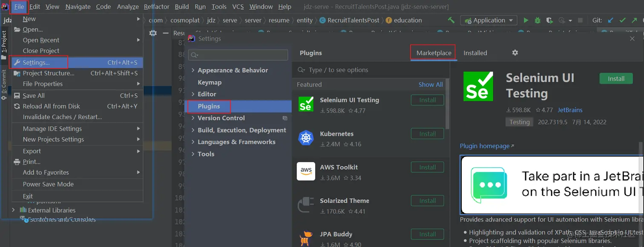Expand Build, Execution, Deployment category
This screenshot has height=247, width=644.
click(x=193, y=130)
